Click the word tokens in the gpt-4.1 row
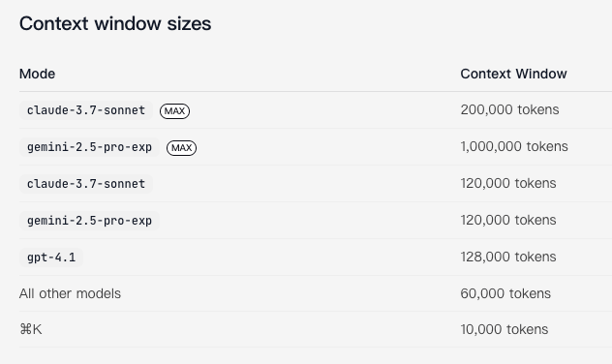Viewport: 612px width, 364px height. coord(535,257)
